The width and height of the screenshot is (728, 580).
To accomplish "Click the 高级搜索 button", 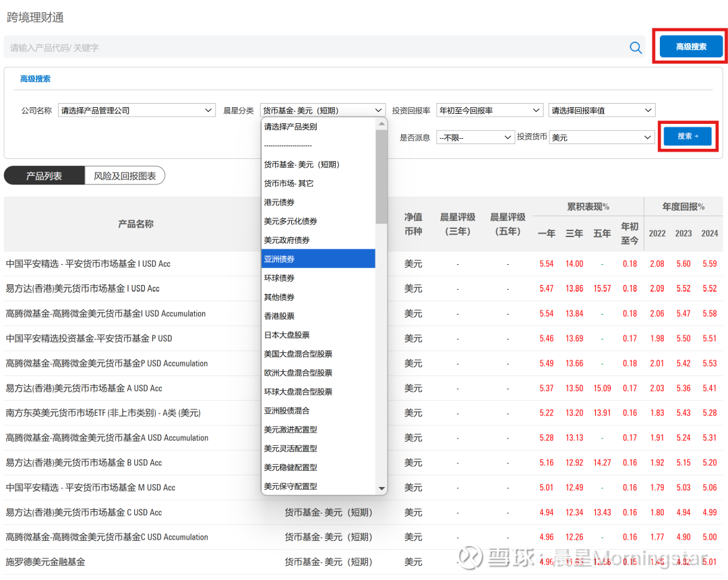I will (689, 46).
